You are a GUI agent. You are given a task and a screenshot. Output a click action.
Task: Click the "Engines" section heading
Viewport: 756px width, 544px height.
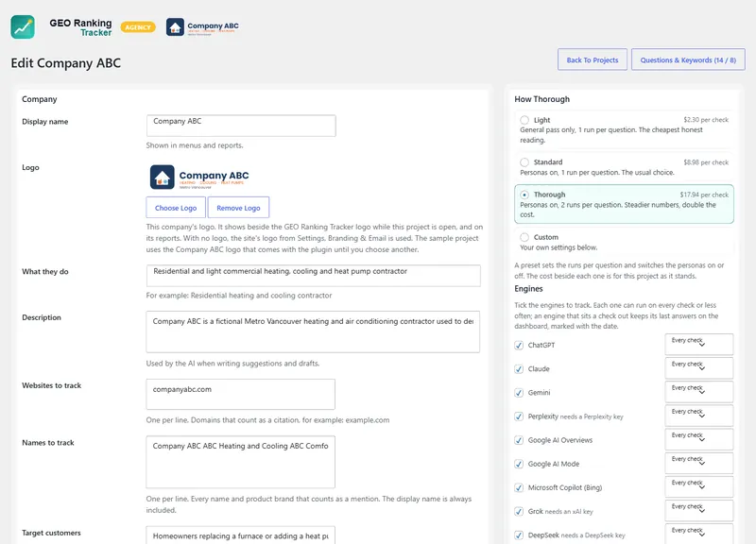528,289
